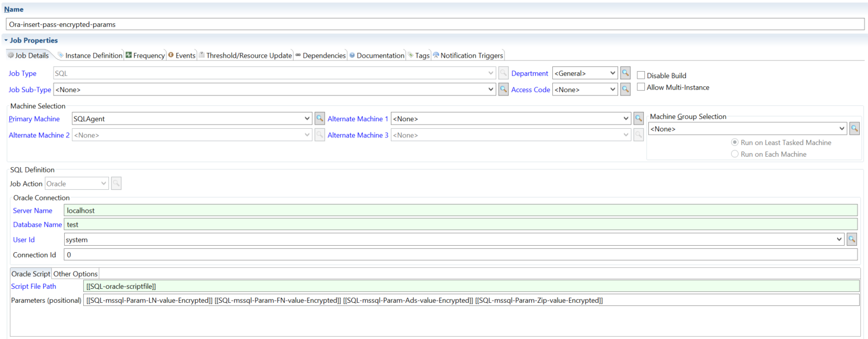Image resolution: width=868 pixels, height=339 pixels.
Task: Collapse the Job Properties section
Action: click(6, 41)
